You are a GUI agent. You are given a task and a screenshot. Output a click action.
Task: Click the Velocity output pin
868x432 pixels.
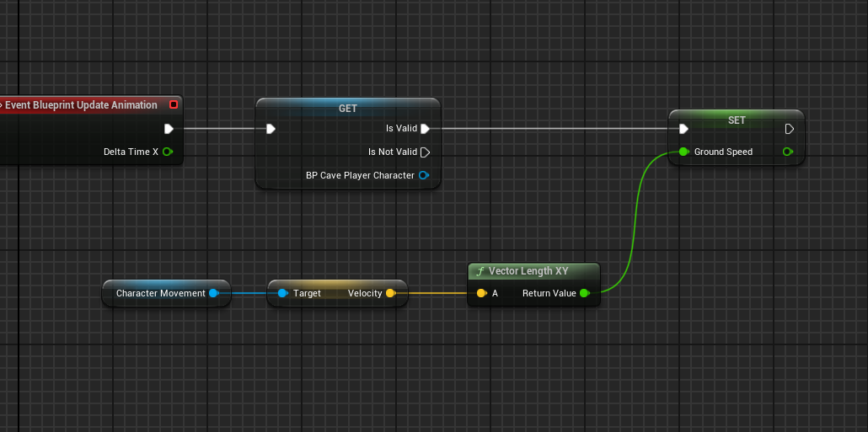coord(390,293)
